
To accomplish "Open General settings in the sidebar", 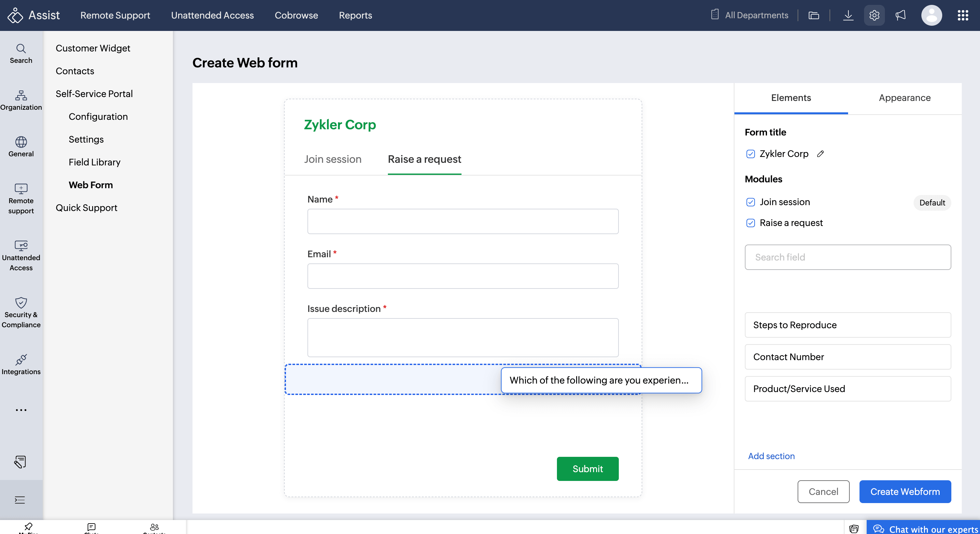I will (x=21, y=147).
